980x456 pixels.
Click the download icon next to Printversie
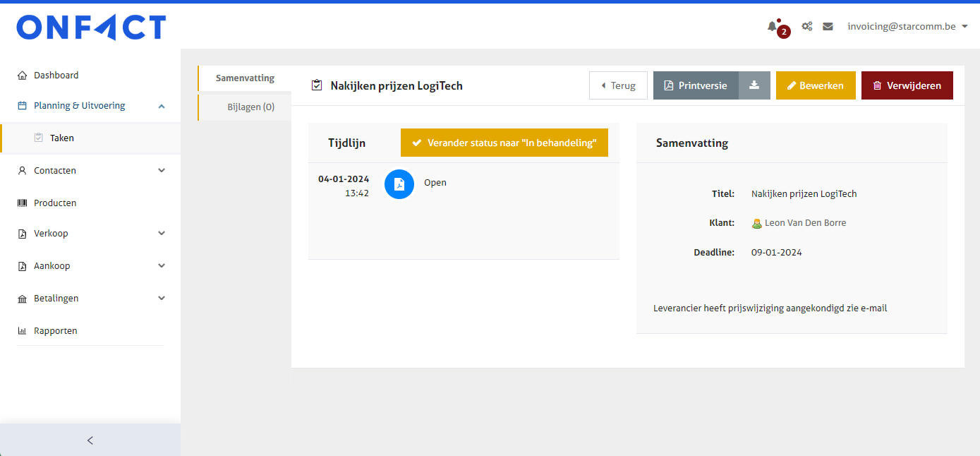coord(754,85)
